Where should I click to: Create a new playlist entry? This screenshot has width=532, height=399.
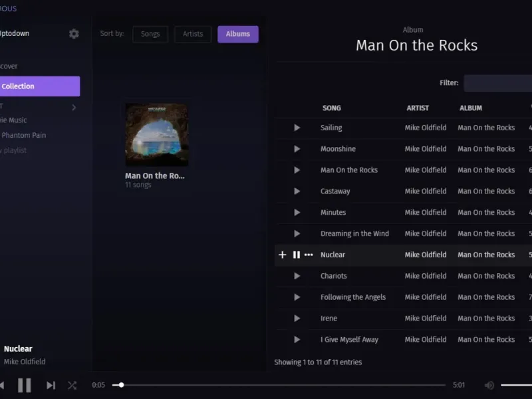pyautogui.click(x=13, y=150)
